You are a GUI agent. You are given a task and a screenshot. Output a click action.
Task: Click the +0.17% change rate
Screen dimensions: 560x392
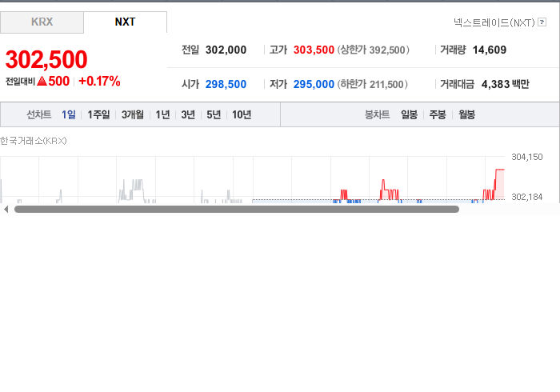coord(99,81)
